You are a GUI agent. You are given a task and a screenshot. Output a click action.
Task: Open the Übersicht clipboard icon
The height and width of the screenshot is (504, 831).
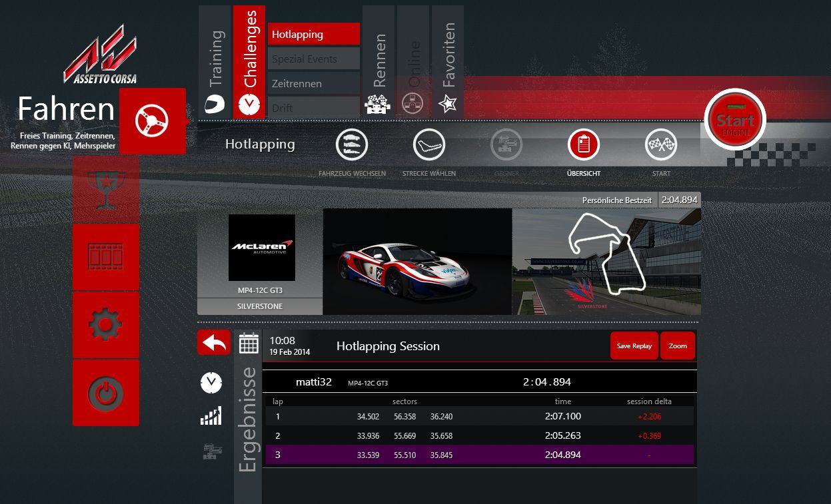pos(584,144)
